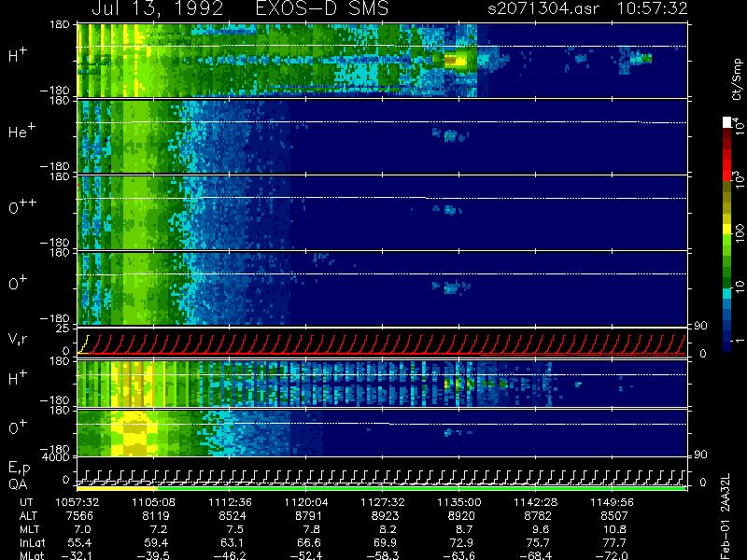The width and height of the screenshot is (747, 560).
Task: Select UT value "1057:32"
Action: pyautogui.click(x=77, y=502)
